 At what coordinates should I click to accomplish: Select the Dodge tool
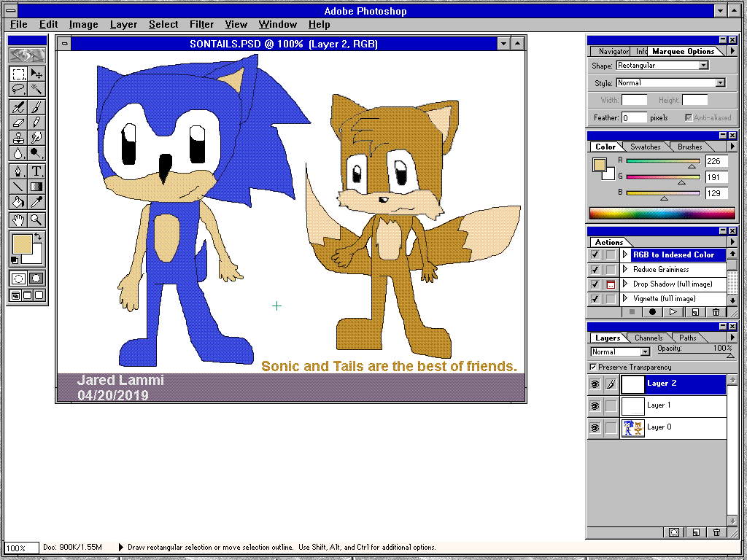(36, 153)
